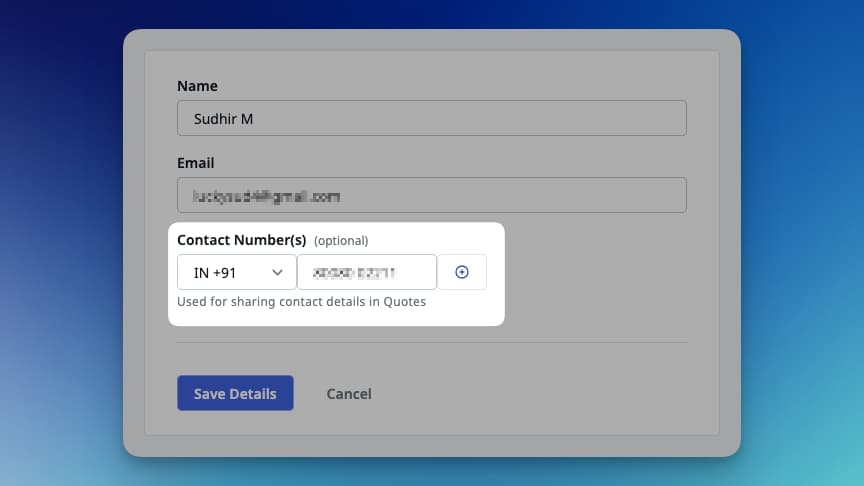
Task: Click the (optional) text beside Contact Number(s)
Action: [341, 241]
